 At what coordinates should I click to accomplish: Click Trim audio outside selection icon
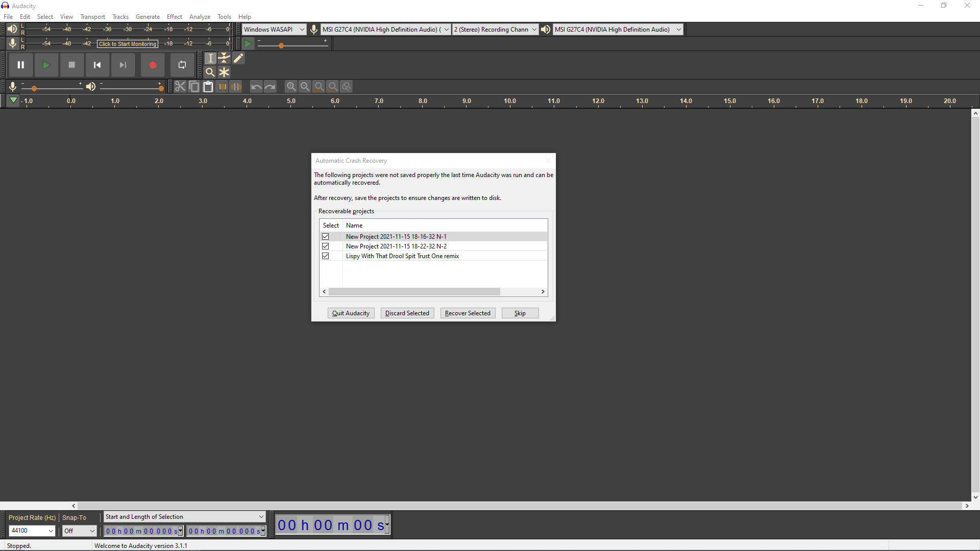pyautogui.click(x=222, y=87)
